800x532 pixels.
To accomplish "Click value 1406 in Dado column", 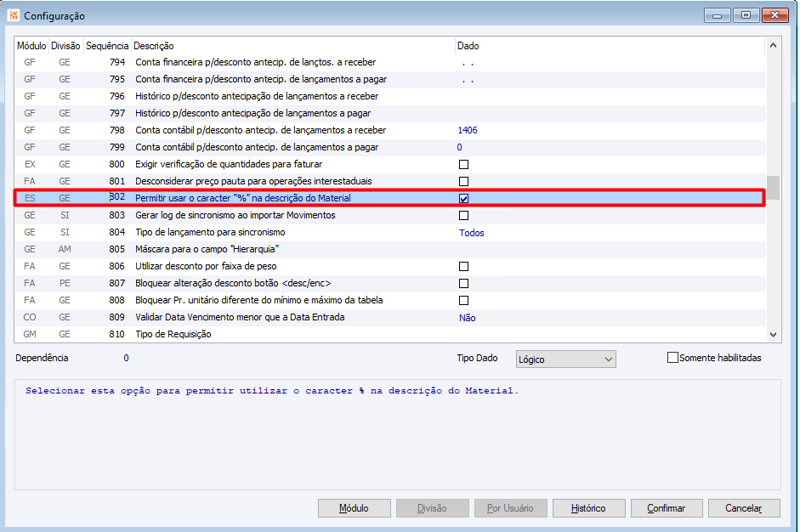I will click(468, 130).
